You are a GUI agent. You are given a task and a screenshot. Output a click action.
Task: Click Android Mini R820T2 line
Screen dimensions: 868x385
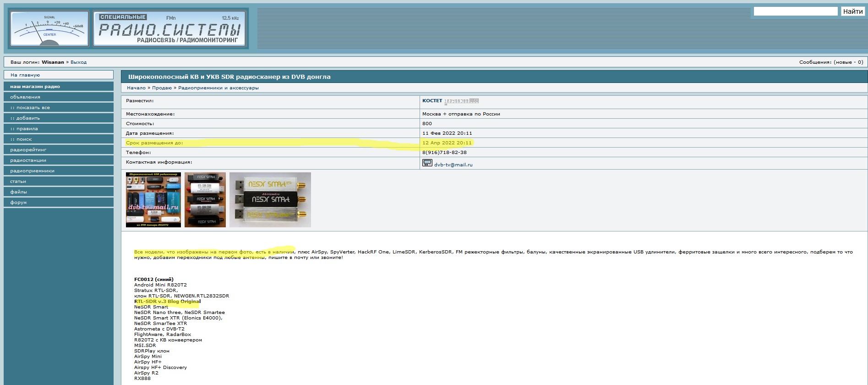[x=160, y=285]
